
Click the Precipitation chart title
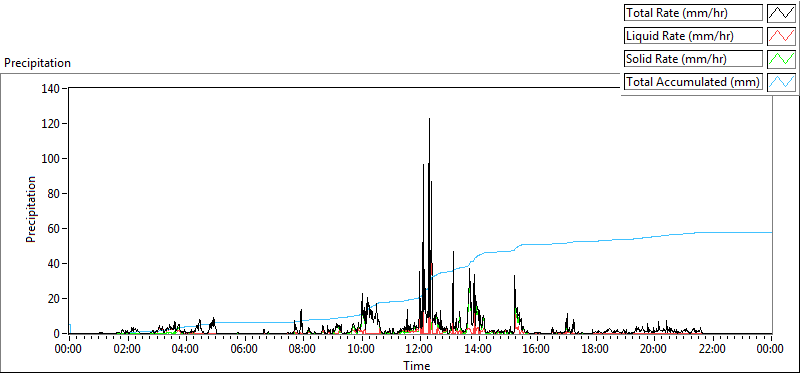(37, 63)
